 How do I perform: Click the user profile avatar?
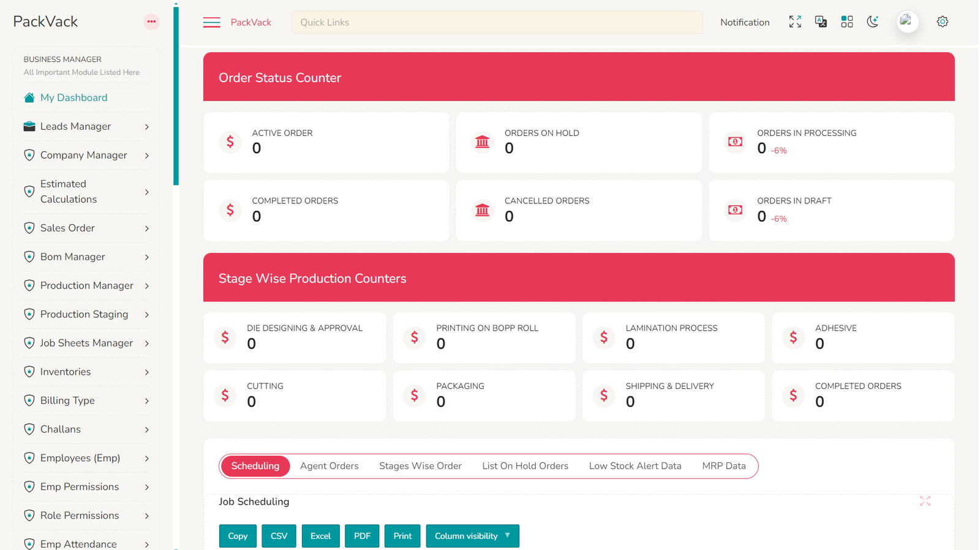pyautogui.click(x=907, y=22)
